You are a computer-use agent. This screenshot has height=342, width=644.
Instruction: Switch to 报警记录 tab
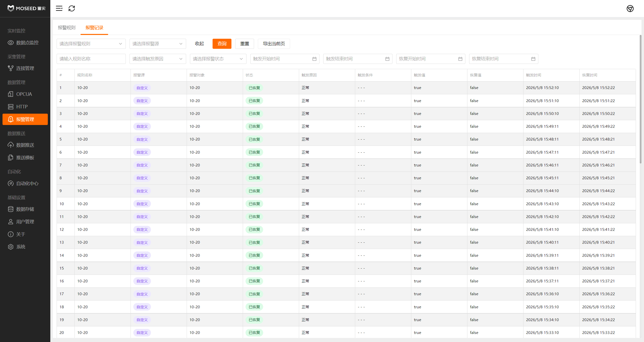[94, 28]
